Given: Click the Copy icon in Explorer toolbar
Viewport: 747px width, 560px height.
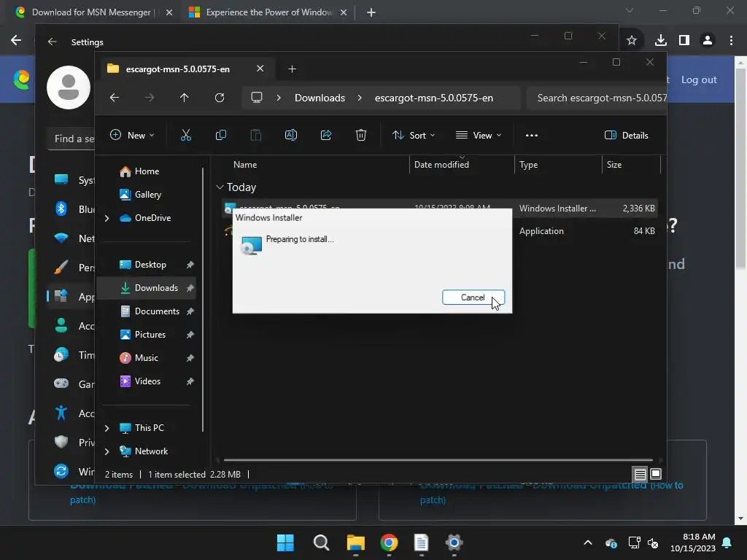Looking at the screenshot, I should click(220, 135).
